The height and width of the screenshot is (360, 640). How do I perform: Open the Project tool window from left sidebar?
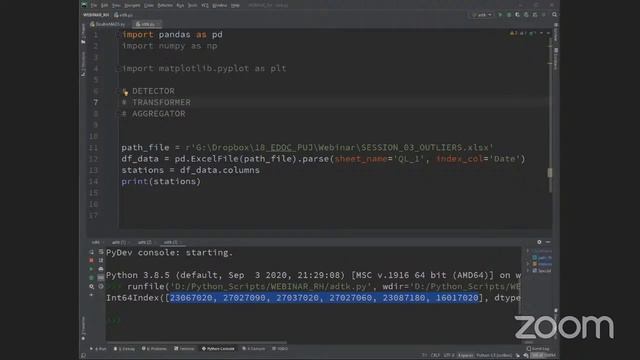pyautogui.click(x=83, y=33)
